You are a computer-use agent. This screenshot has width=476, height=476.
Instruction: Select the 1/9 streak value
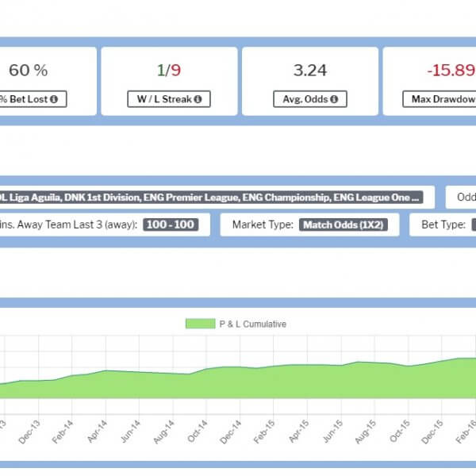click(168, 71)
